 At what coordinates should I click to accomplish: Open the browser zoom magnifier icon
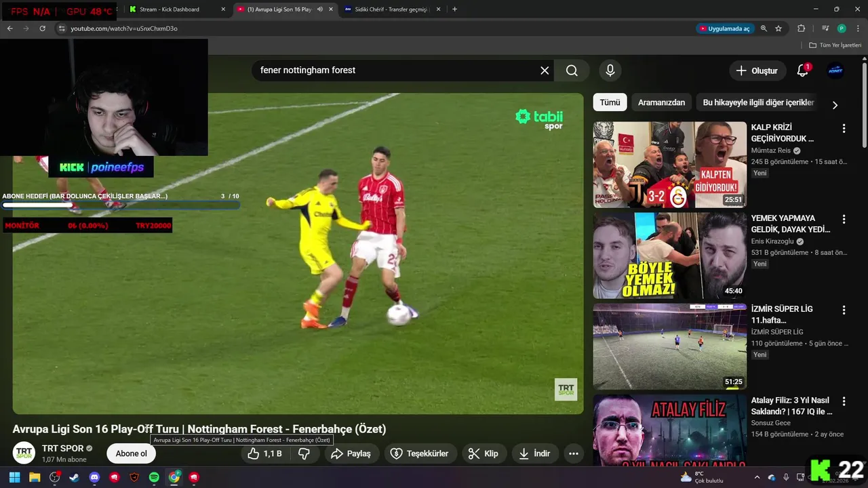point(764,28)
